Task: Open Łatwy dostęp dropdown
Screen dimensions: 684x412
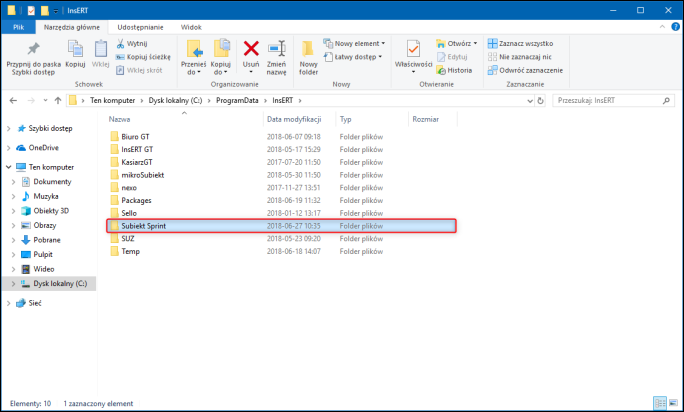Action: coord(353,57)
